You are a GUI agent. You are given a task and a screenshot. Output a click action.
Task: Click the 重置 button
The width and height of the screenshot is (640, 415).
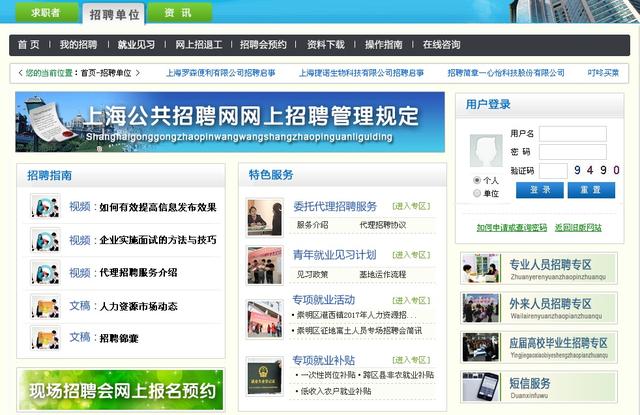tap(591, 190)
